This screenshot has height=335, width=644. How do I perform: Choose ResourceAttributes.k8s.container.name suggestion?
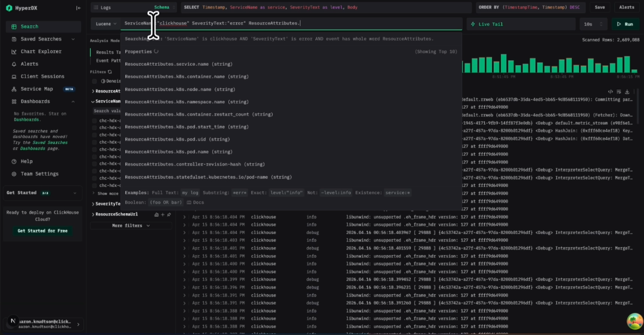click(x=291, y=76)
